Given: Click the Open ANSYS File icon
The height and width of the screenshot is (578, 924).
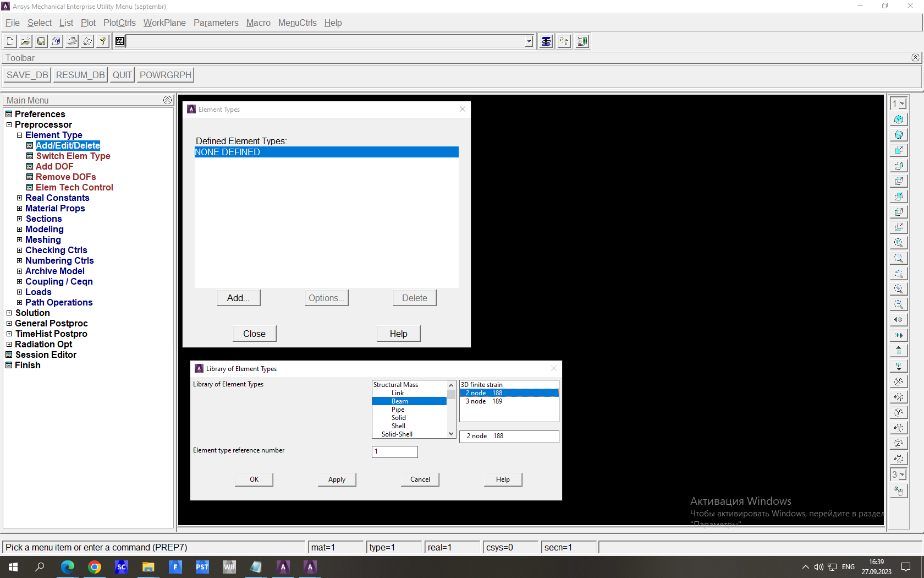Looking at the screenshot, I should pos(26,41).
